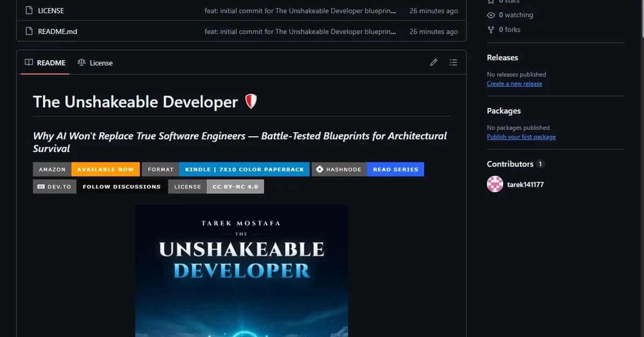Click the README.md file icon
644x337 pixels.
[29, 32]
